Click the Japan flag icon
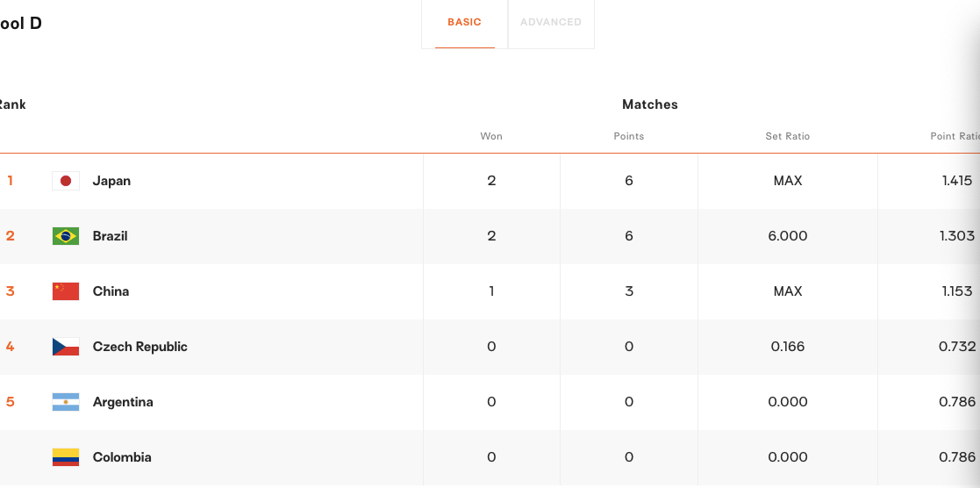980x488 pixels. (x=66, y=181)
